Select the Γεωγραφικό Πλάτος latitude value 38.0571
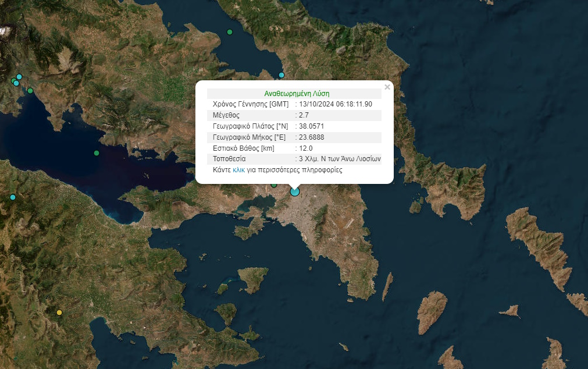The height and width of the screenshot is (369, 588). coord(310,126)
